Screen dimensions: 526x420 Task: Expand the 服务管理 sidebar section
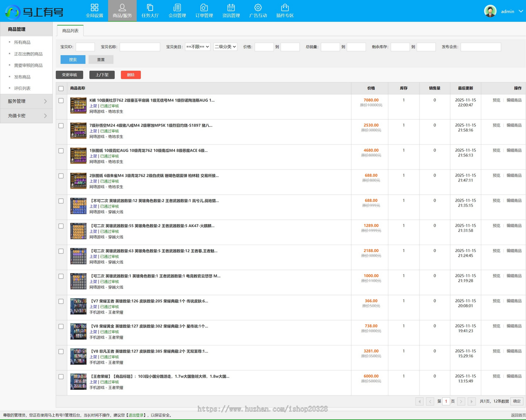pyautogui.click(x=26, y=101)
